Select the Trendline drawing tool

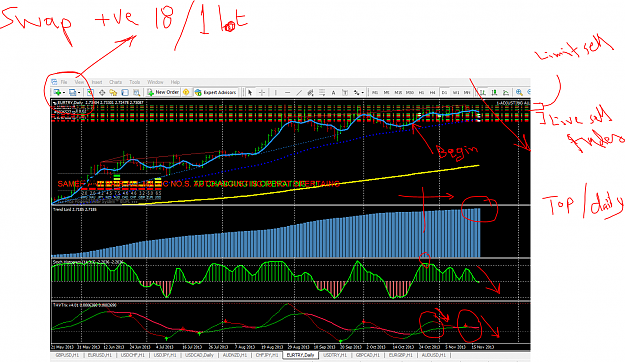tap(299, 92)
